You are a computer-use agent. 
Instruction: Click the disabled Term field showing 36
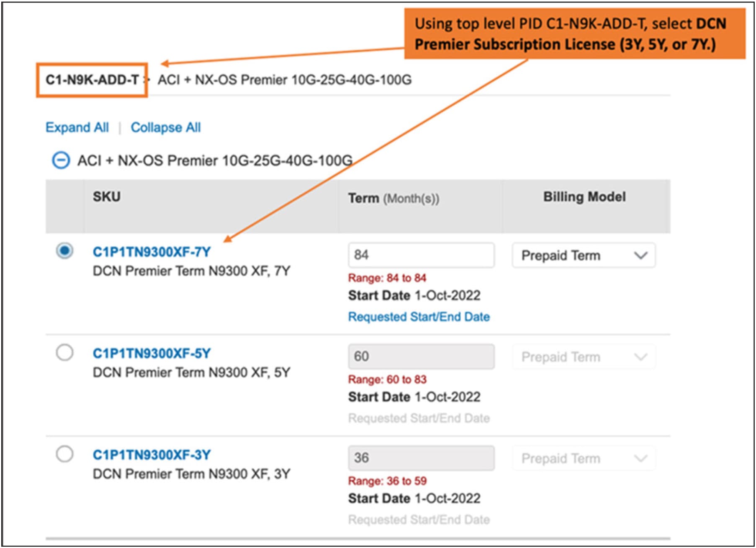(x=420, y=458)
